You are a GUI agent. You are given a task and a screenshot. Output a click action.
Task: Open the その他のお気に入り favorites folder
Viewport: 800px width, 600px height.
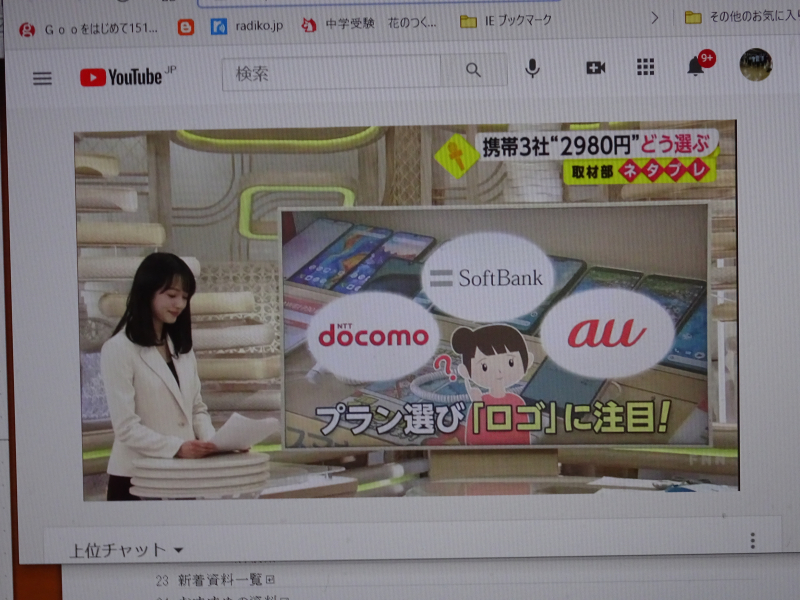[742, 17]
